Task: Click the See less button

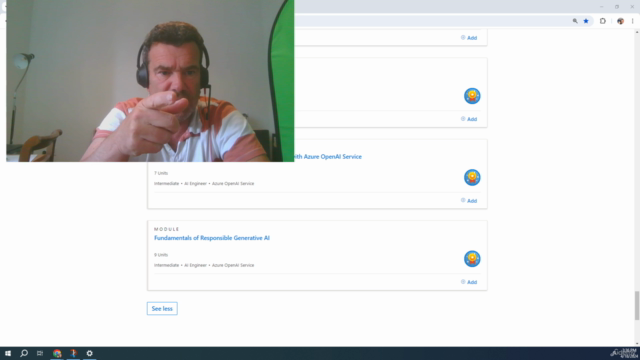Action: pos(162,309)
